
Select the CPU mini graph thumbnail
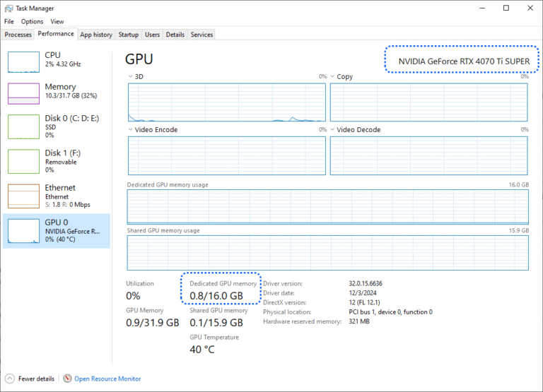click(x=23, y=62)
